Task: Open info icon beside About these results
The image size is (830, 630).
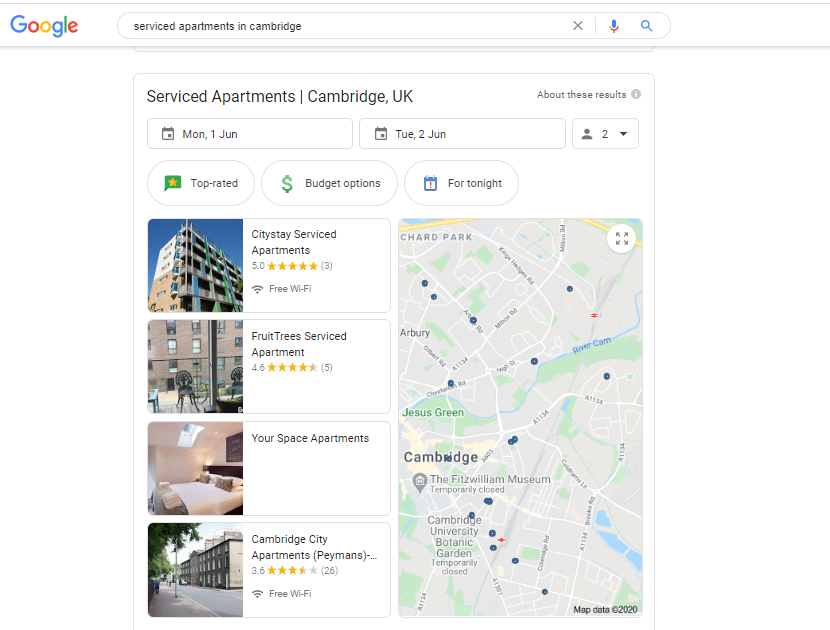Action: [636, 94]
